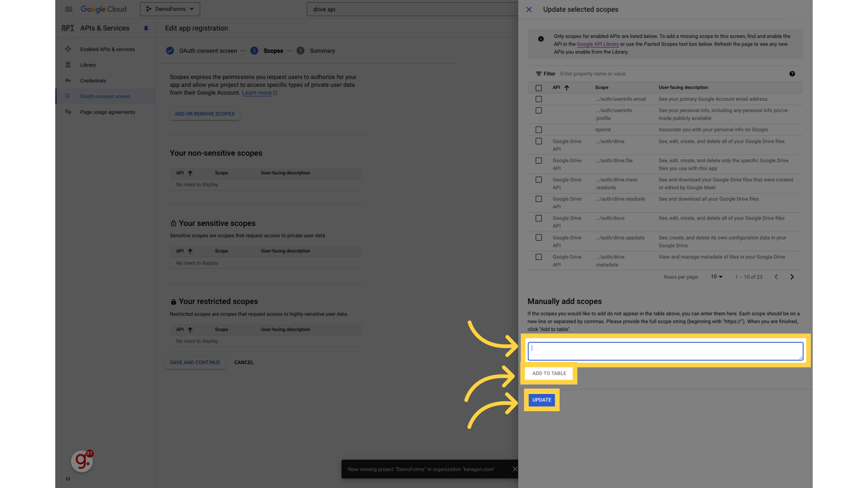This screenshot has width=868, height=488.
Task: Click CANCEL on the Edit app registration page
Action: tap(244, 362)
